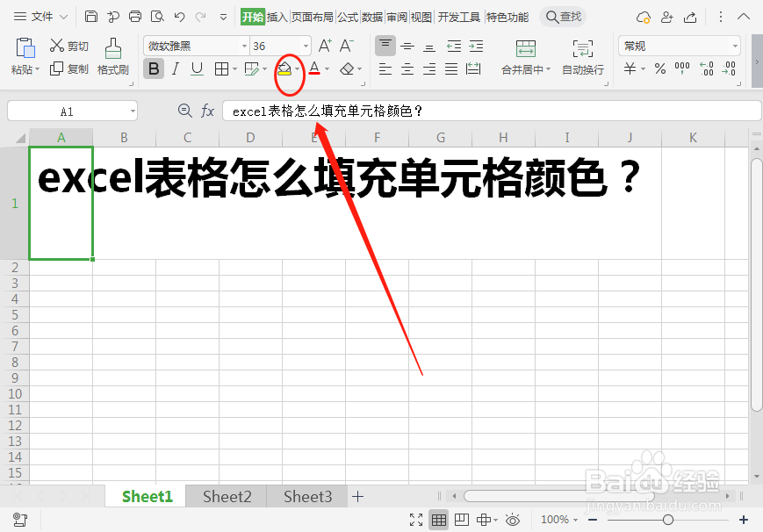The width and height of the screenshot is (763, 532).
Task: Toggle middle vertical alignment
Action: coord(407,47)
